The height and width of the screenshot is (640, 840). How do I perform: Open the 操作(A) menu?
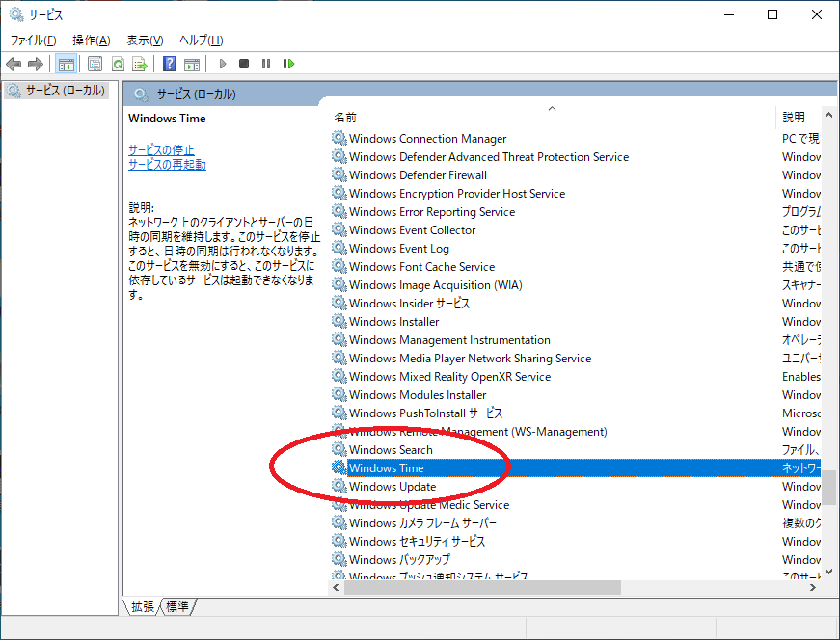pyautogui.click(x=91, y=40)
